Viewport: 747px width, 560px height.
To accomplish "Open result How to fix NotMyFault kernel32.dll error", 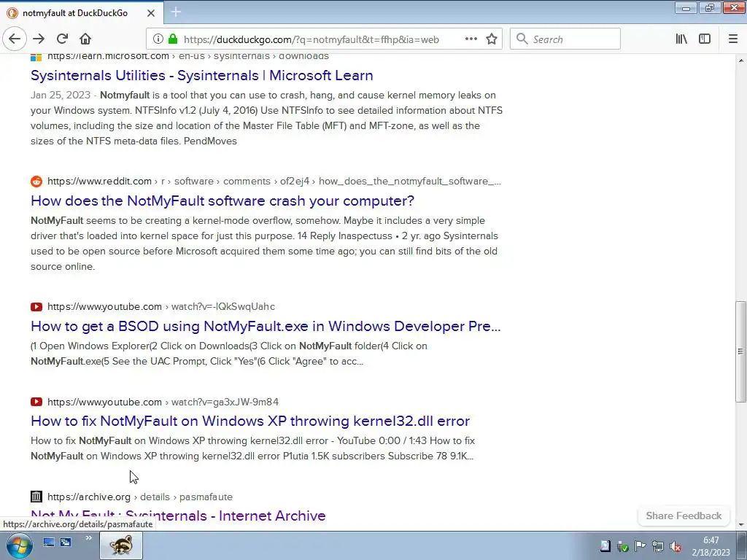I will [x=250, y=421].
